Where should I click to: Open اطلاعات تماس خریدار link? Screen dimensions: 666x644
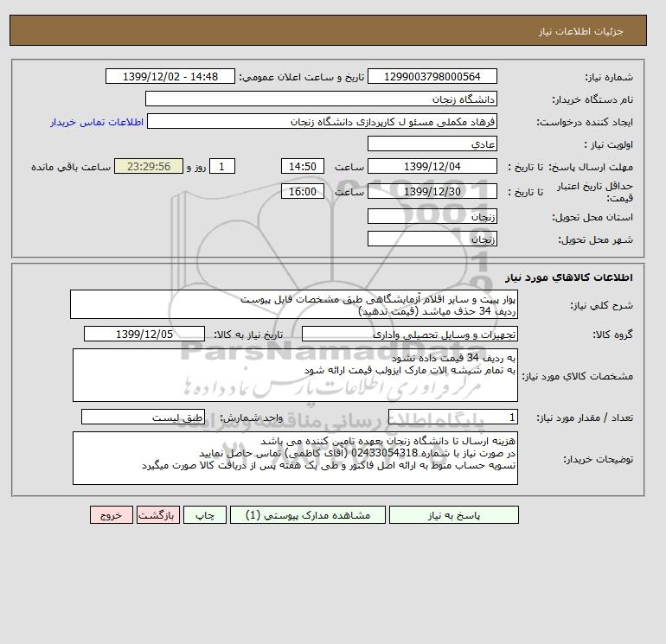click(x=97, y=122)
